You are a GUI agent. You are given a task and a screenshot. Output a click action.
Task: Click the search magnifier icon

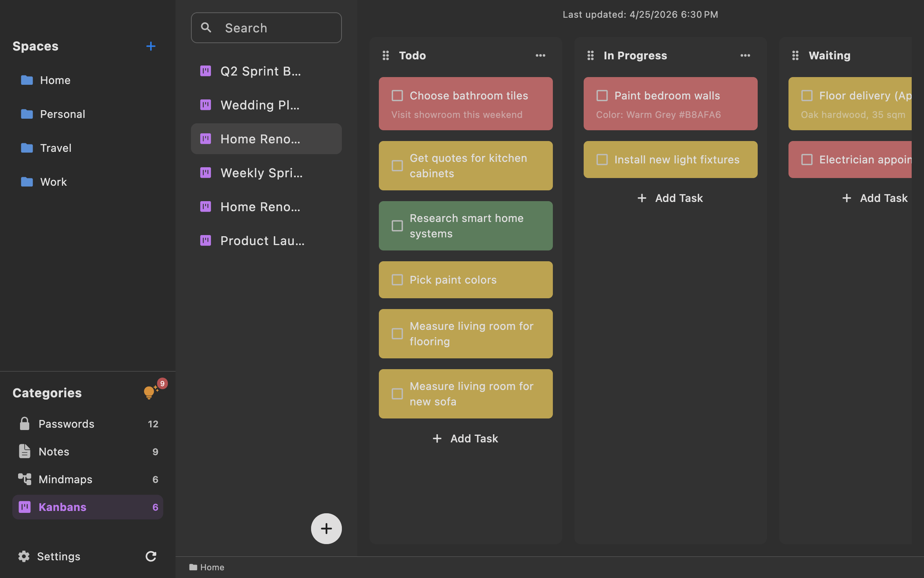[x=206, y=28]
